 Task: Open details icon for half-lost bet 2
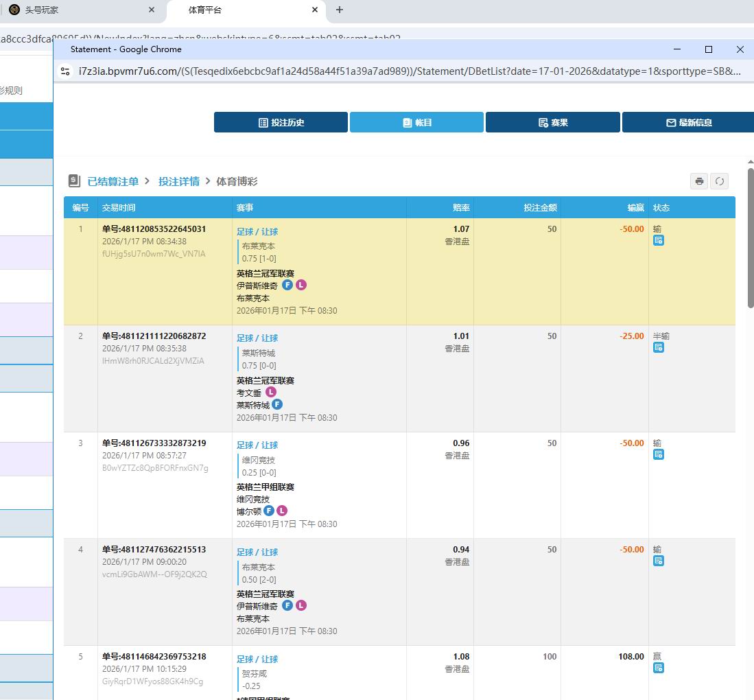point(658,347)
